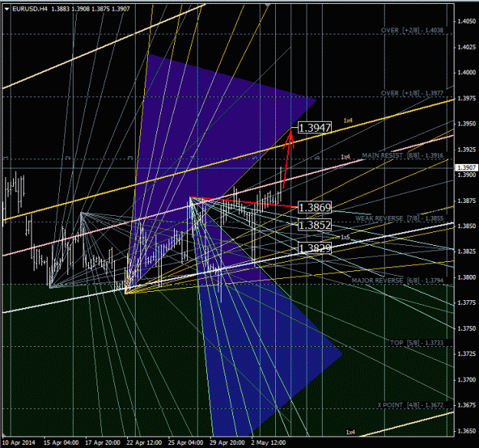This screenshot has width=479, height=448.
Task: Click 1.3650 on the price axis
Action: point(467,431)
